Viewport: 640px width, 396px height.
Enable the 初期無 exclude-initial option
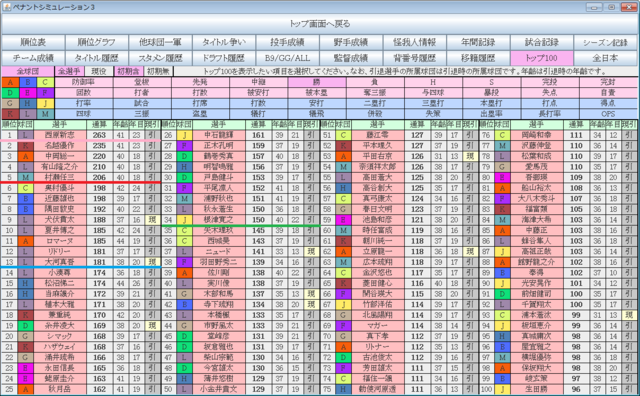click(158, 71)
